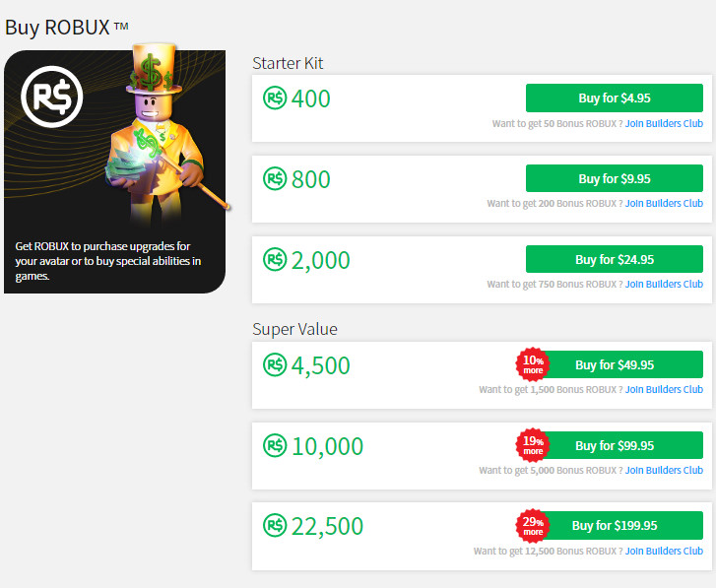Follow Join Builders Club link under 2,000
The width and height of the screenshot is (716, 588).
[664, 285]
